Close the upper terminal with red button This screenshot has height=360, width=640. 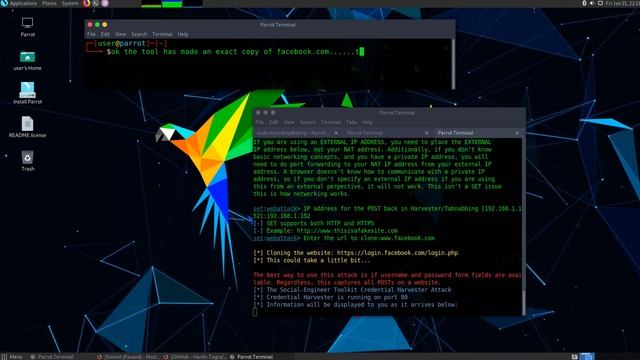click(90, 24)
